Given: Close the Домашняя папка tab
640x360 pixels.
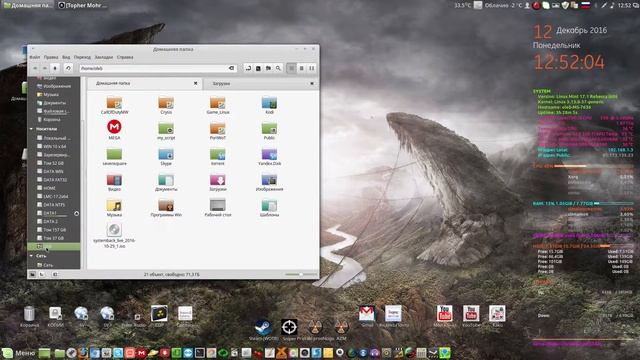Looking at the screenshot, I should 196,83.
